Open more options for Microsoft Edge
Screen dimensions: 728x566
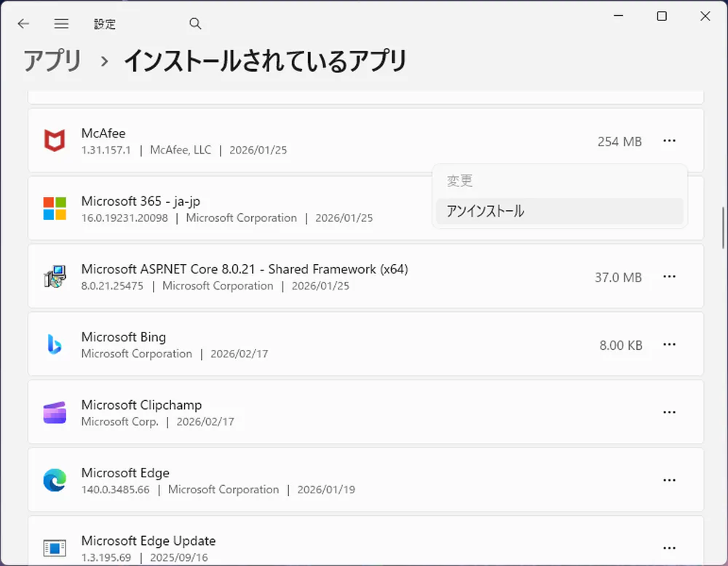click(x=669, y=480)
